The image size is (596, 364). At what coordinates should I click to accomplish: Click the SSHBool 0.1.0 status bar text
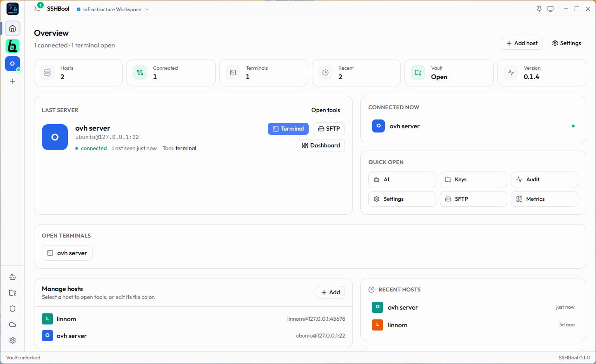pos(574,358)
